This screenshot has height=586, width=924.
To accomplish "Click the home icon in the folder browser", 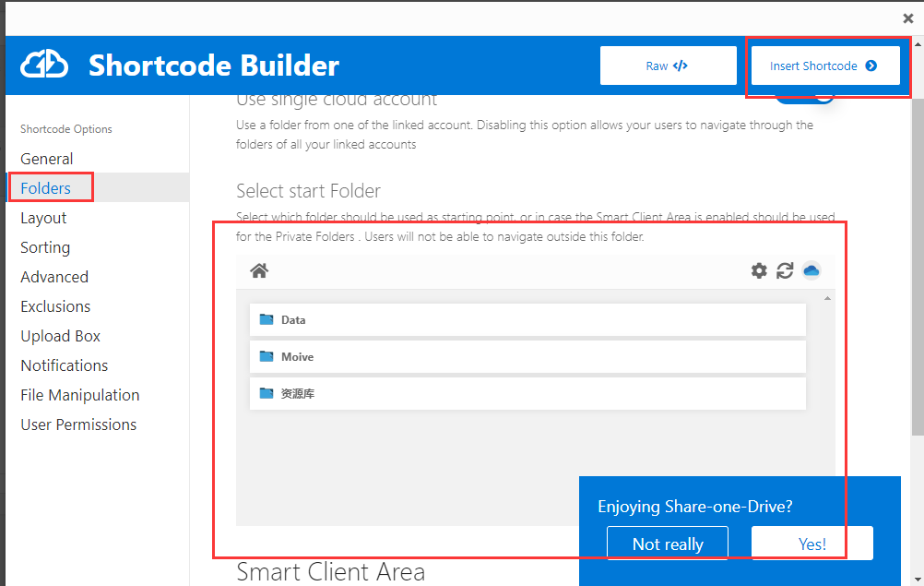I will (259, 270).
